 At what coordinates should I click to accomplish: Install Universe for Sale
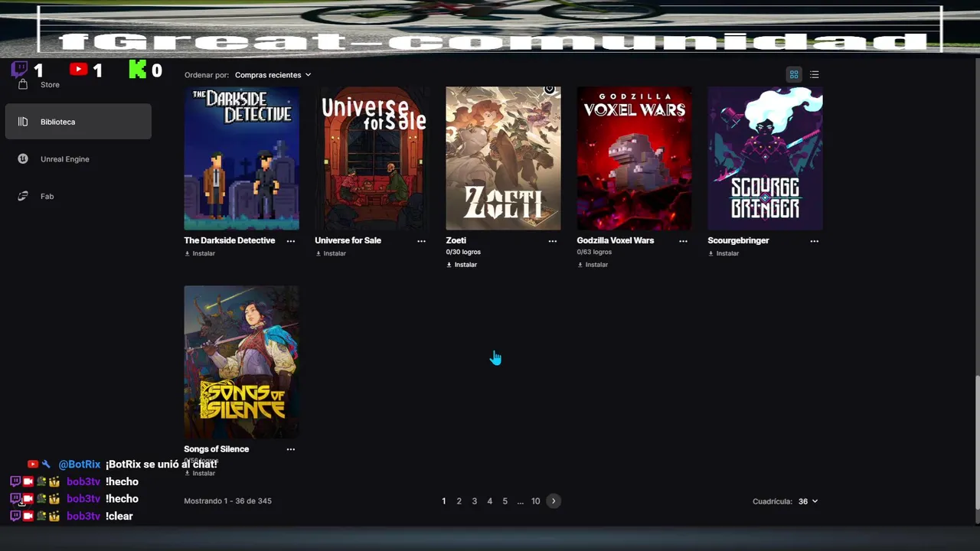click(x=331, y=253)
